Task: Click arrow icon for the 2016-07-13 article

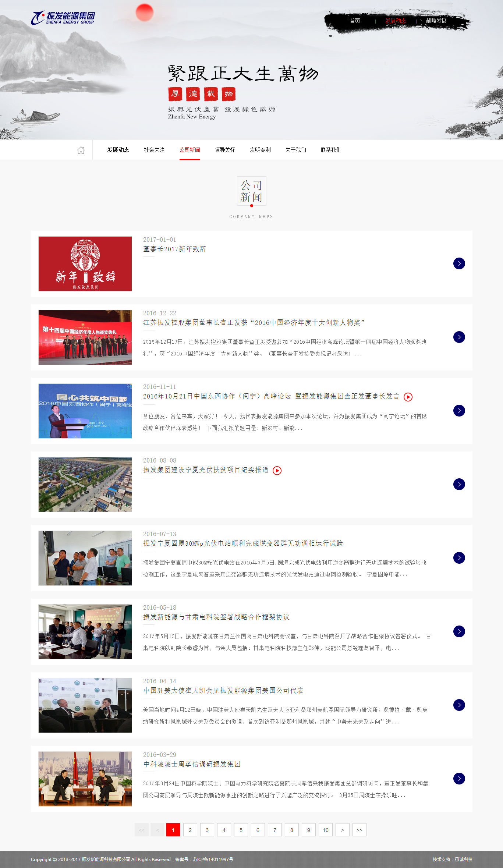Action: point(459,558)
